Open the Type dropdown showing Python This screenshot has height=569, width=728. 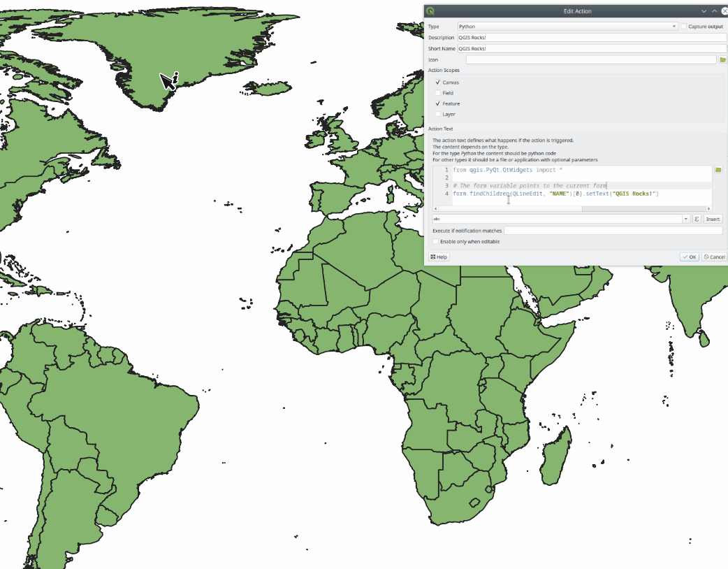click(x=567, y=27)
